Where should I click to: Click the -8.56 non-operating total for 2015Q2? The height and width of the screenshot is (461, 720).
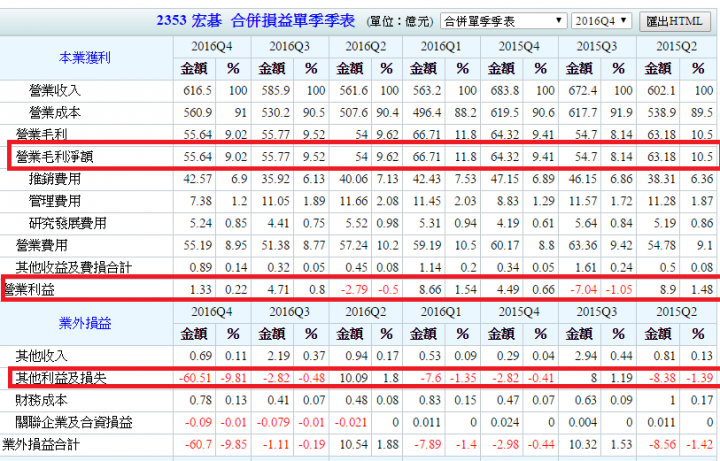coord(661,444)
